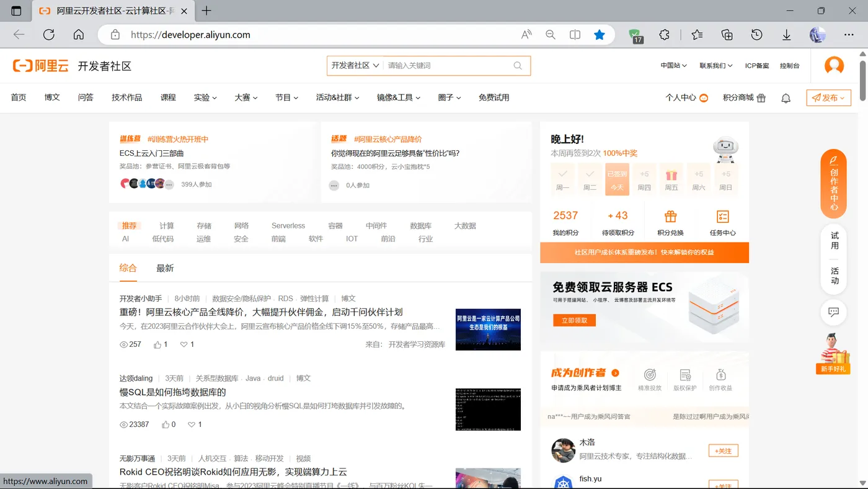Open the user avatar in the site header
This screenshot has height=489, width=868.
coord(834,66)
